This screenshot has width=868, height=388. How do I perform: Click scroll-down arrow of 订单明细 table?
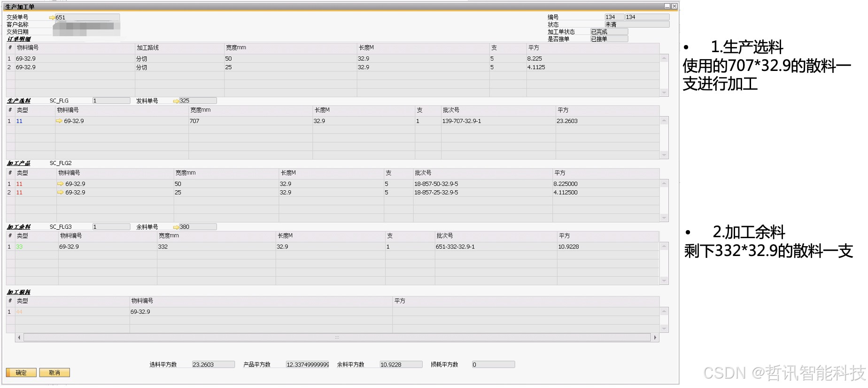tap(664, 93)
